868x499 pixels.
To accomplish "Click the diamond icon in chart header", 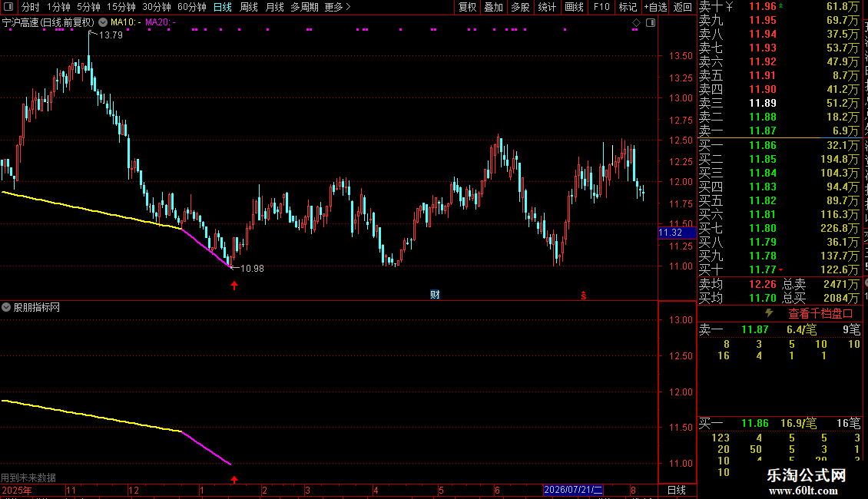I will click(x=636, y=23).
